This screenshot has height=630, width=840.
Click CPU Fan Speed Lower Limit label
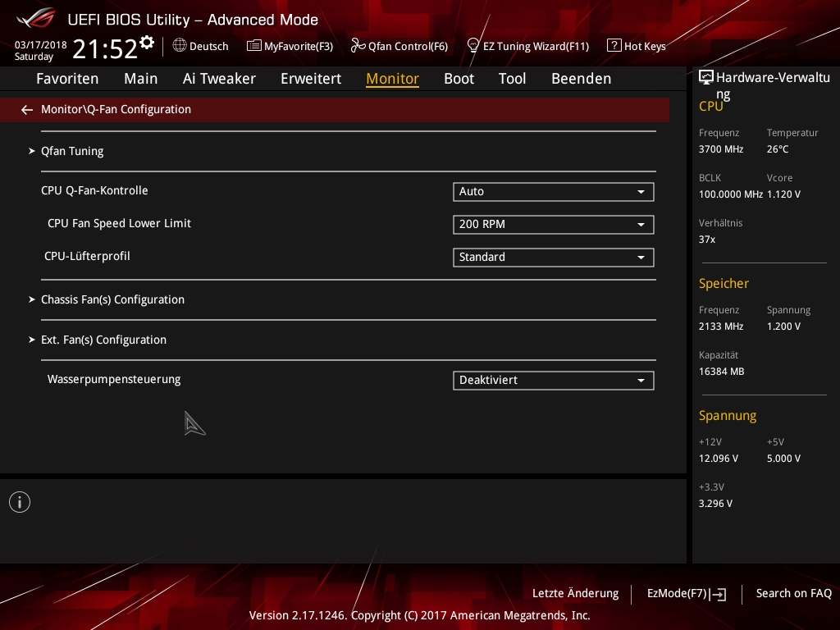point(119,223)
